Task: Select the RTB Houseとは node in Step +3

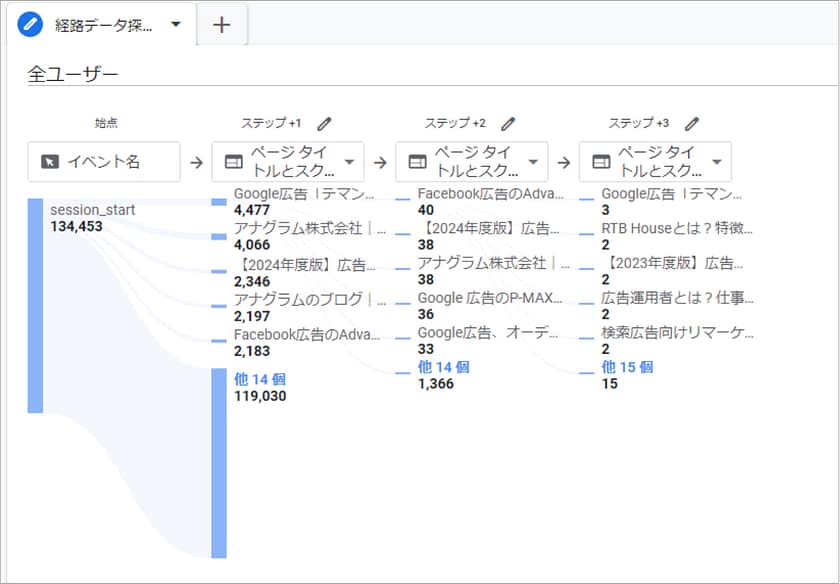Action: click(x=677, y=228)
